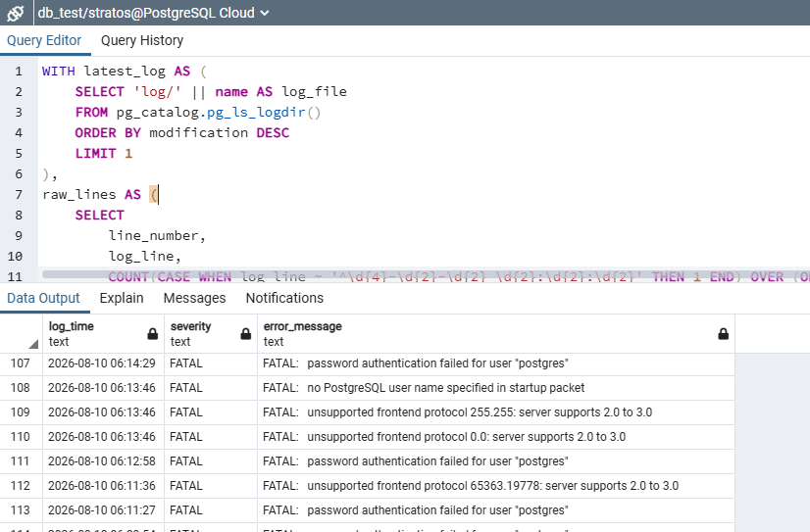Select the error_message column header
This screenshot has height=532, width=810.
(x=496, y=334)
